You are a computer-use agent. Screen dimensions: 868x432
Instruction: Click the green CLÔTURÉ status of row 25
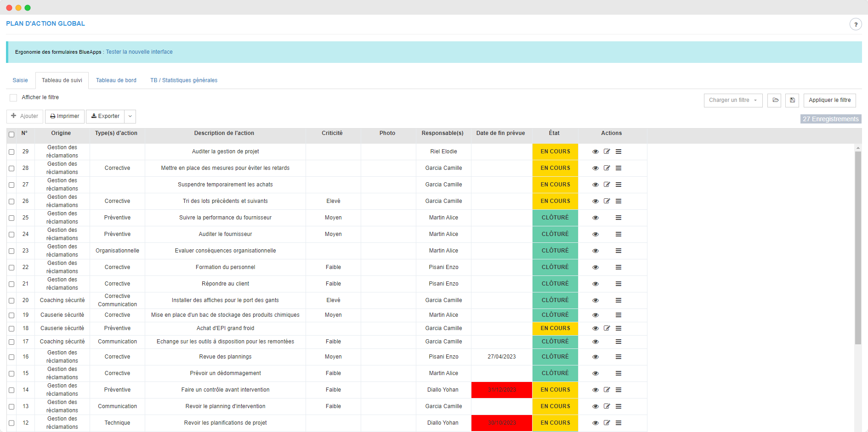pyautogui.click(x=555, y=218)
